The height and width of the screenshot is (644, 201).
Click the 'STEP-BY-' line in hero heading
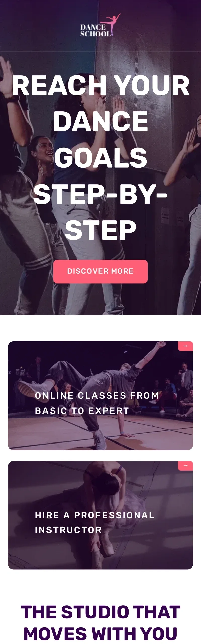pos(100,194)
